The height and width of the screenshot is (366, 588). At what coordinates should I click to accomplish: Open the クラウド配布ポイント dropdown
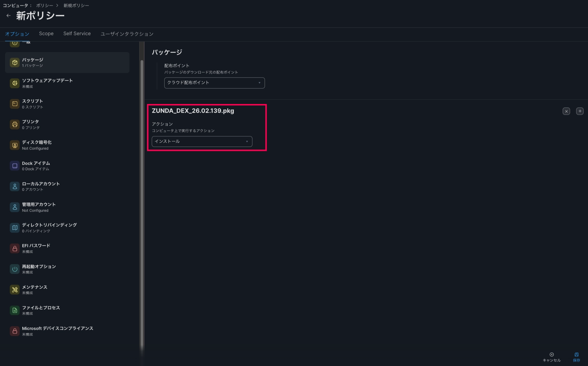pos(214,83)
